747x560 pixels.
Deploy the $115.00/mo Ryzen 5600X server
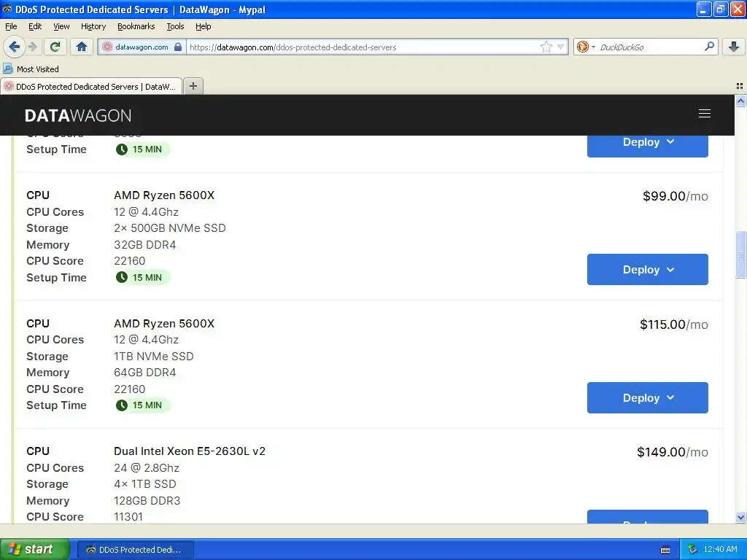tap(647, 397)
